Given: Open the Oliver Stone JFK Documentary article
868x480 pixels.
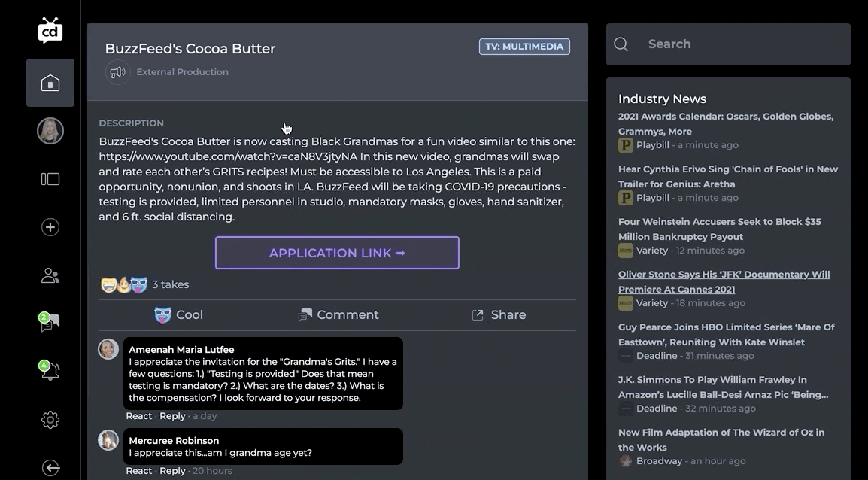Looking at the screenshot, I should (724, 281).
